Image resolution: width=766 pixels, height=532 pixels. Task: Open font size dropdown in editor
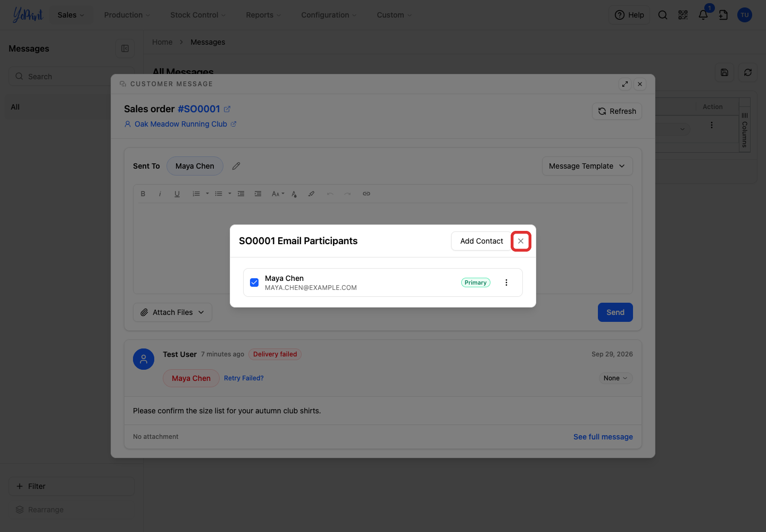(x=278, y=194)
